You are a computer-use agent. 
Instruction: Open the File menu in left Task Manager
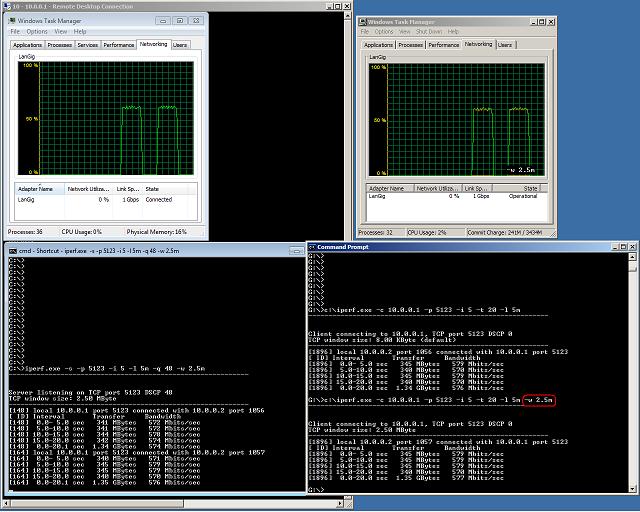pyautogui.click(x=15, y=31)
